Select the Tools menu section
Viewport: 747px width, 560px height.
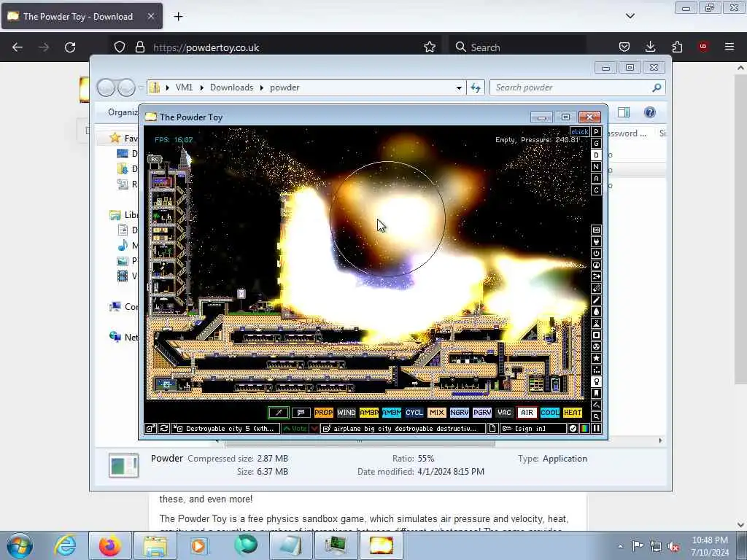tap(596, 382)
